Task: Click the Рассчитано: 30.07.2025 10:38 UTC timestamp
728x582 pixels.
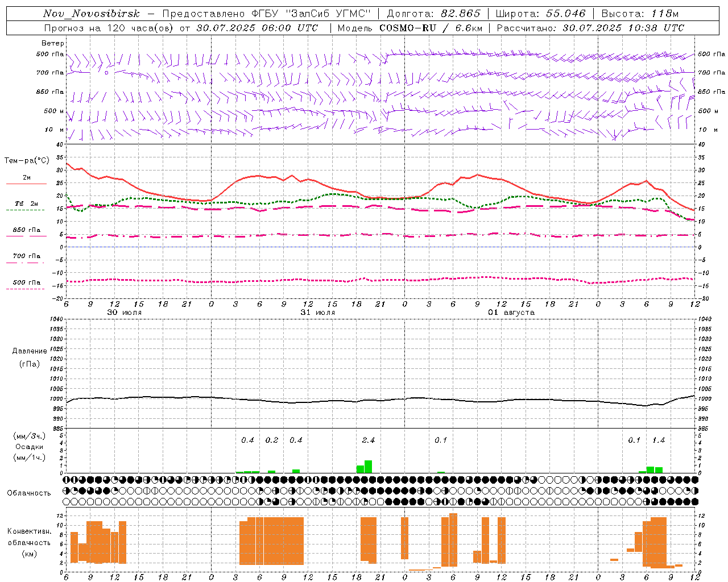Action: point(591,28)
